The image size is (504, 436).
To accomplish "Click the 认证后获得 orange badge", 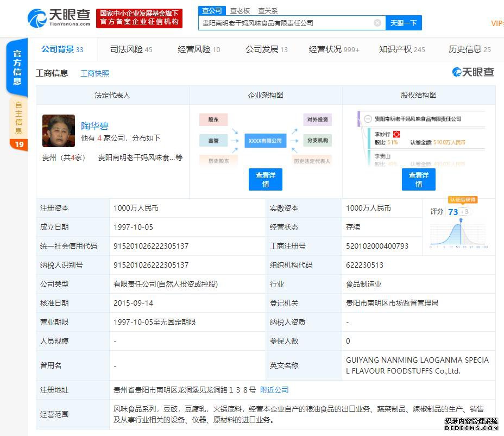I will [463, 199].
